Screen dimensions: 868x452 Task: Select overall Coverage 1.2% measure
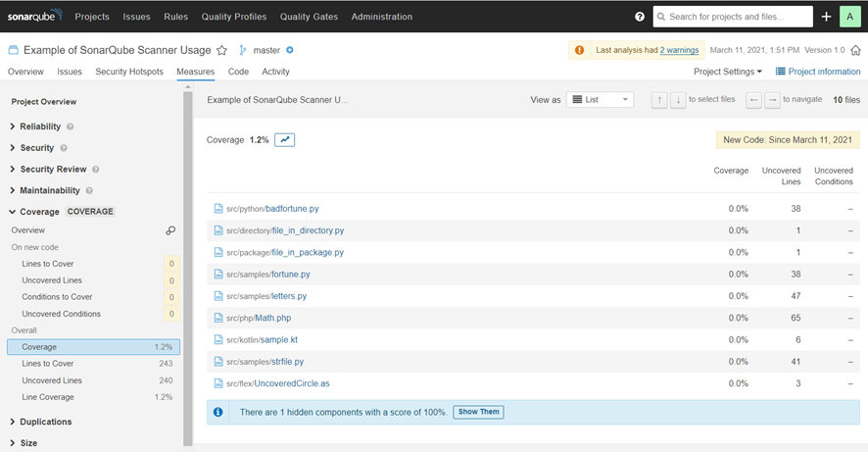coord(93,347)
